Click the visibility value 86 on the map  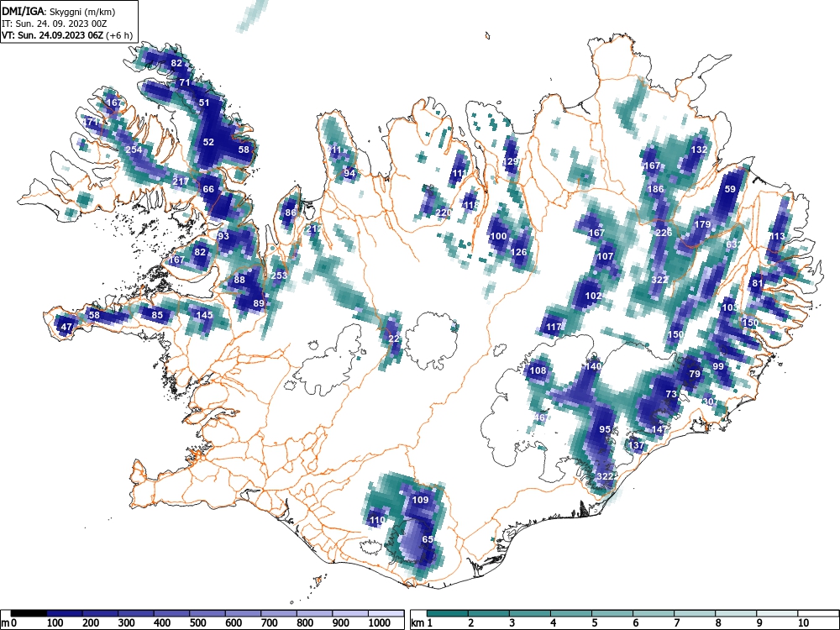pos(291,213)
